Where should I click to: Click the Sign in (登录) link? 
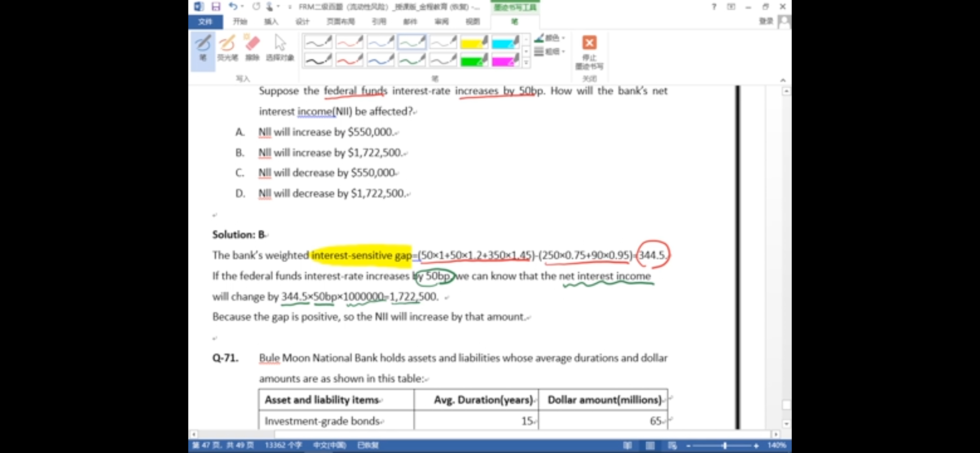766,21
